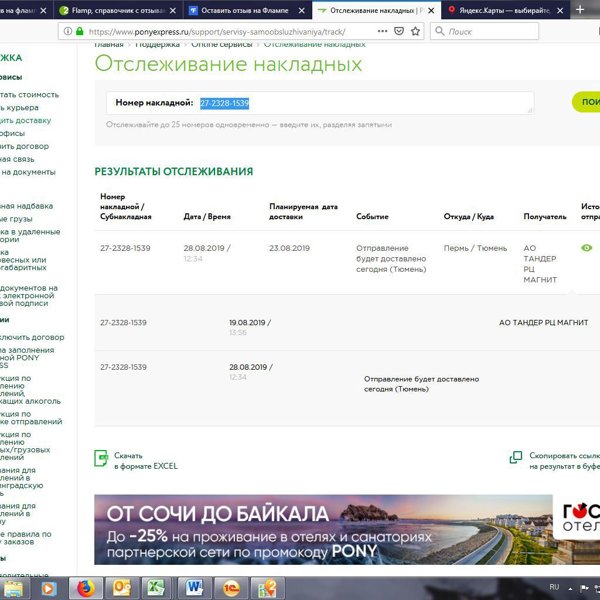Open sidebar link 'вызвать курьера'
600x600 pixels.
click(x=19, y=108)
